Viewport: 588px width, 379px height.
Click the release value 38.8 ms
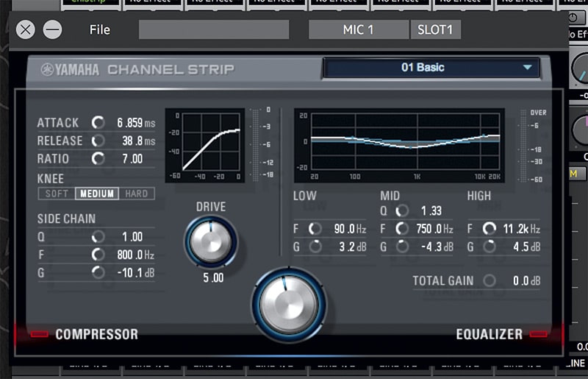pos(138,141)
